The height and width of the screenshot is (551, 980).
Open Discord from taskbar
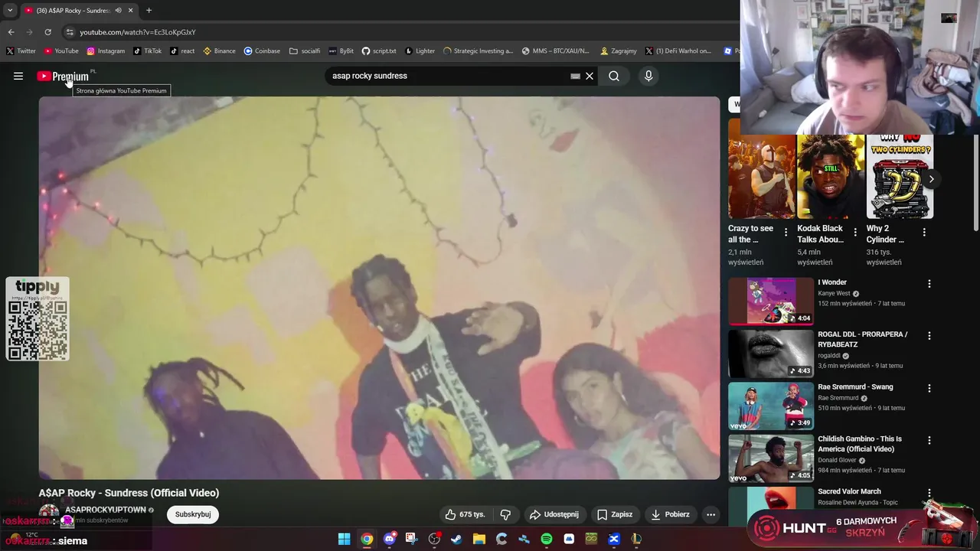[x=389, y=540]
